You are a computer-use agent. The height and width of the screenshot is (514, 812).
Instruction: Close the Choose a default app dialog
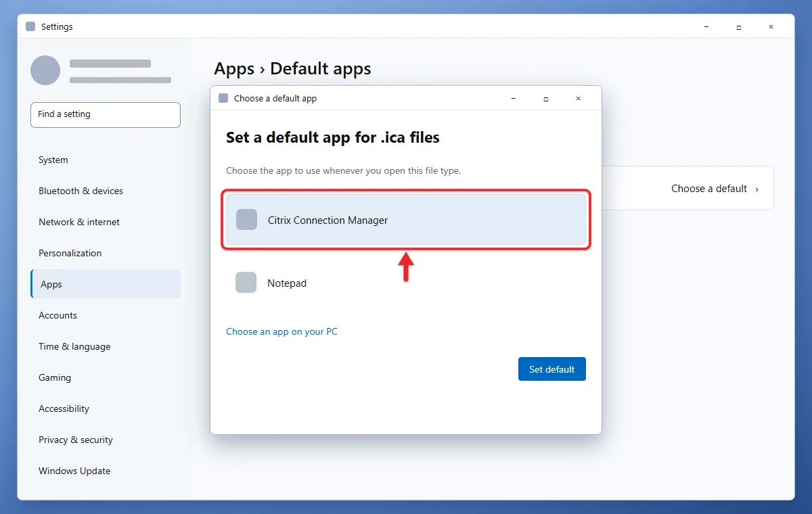coord(578,99)
